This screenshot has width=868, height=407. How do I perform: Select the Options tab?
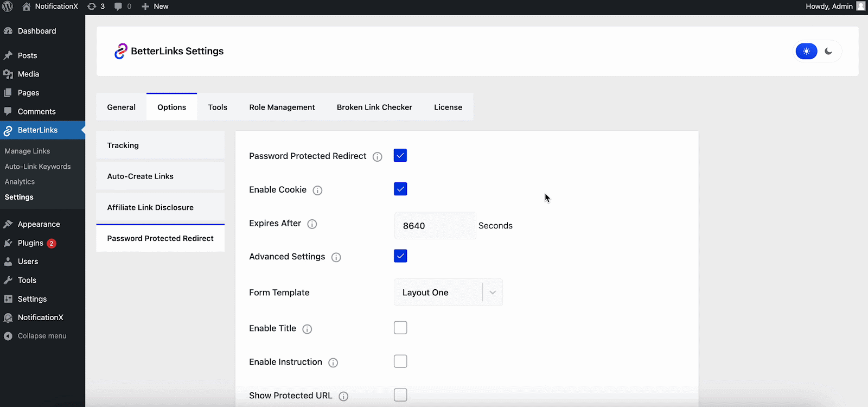[172, 107]
